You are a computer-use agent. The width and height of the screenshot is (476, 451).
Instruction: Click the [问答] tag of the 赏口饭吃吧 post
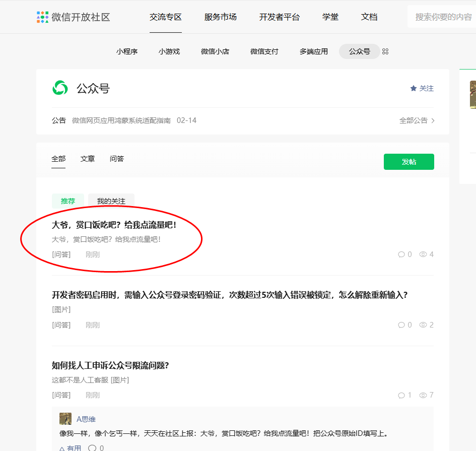point(61,254)
